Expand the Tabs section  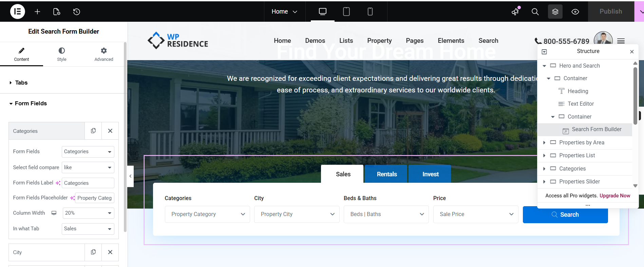(x=21, y=83)
